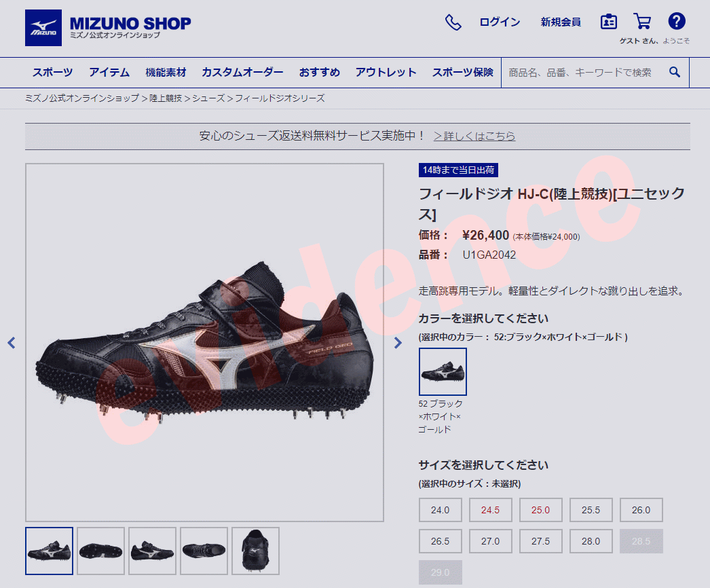Click the help question mark icon
710x588 pixels.
coord(677,21)
